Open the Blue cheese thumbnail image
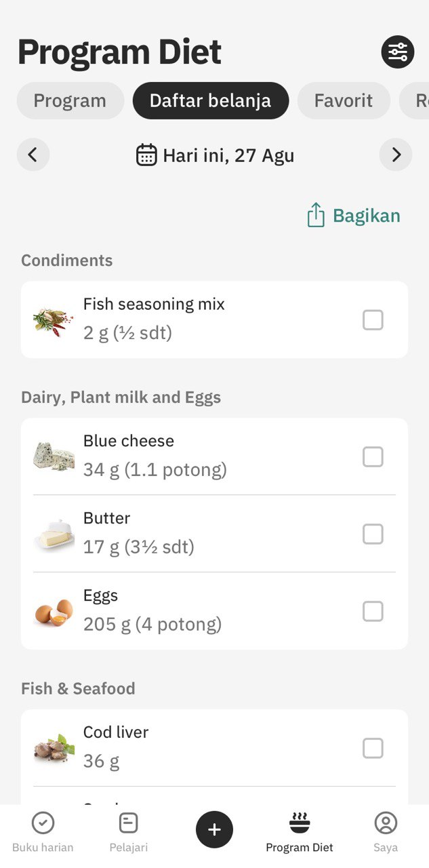The height and width of the screenshot is (868, 429). [54, 456]
